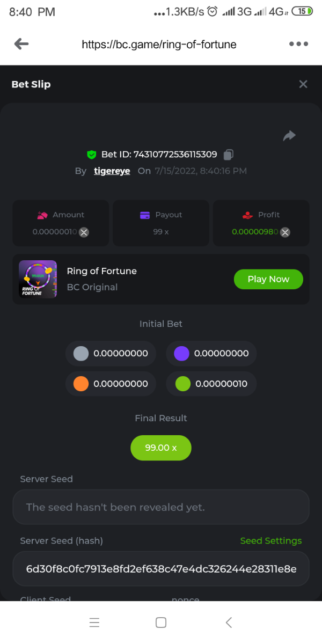The height and width of the screenshot is (644, 322).
Task: Tap the Server Seed hash field
Action: (x=161, y=568)
